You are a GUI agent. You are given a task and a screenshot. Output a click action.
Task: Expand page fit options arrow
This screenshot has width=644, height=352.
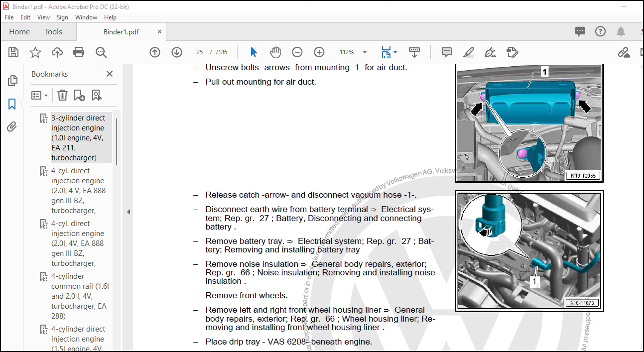pos(395,52)
